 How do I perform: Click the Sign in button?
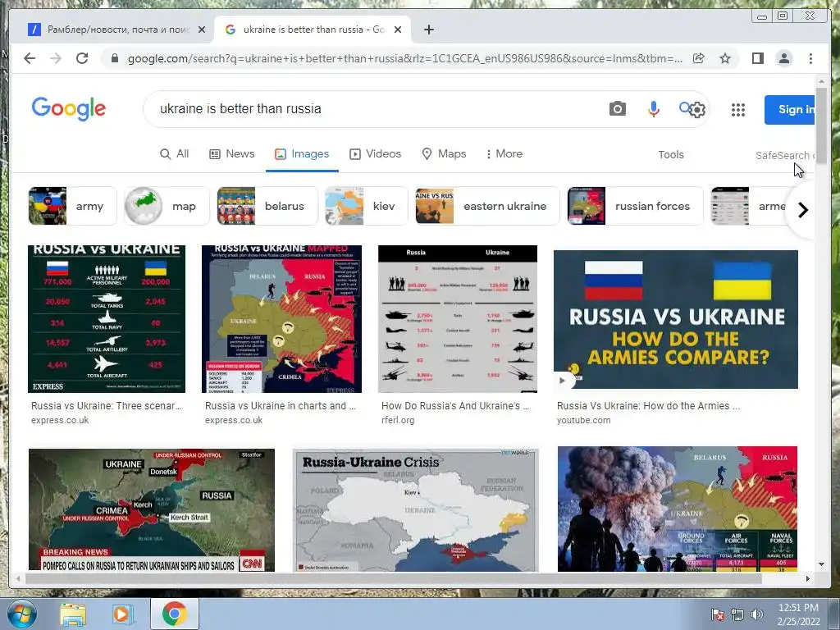tap(790, 109)
